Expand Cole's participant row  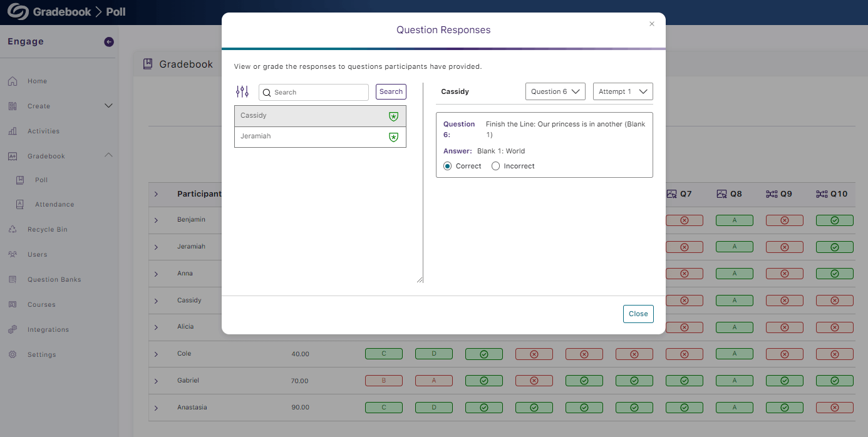[157, 354]
